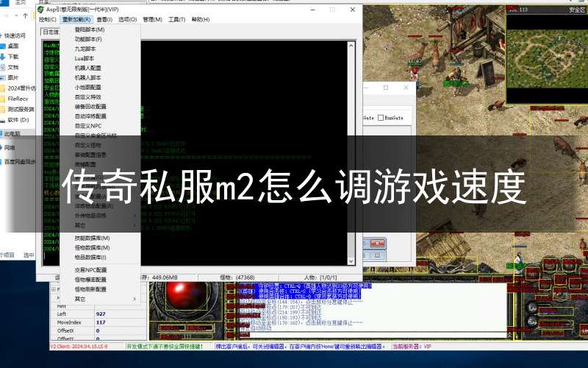Open the 查看(I) menu
588x368 pixels.
point(104,20)
